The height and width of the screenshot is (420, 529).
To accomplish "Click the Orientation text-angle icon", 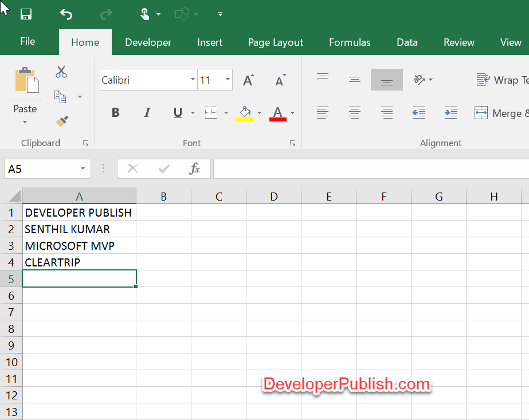I will point(419,80).
